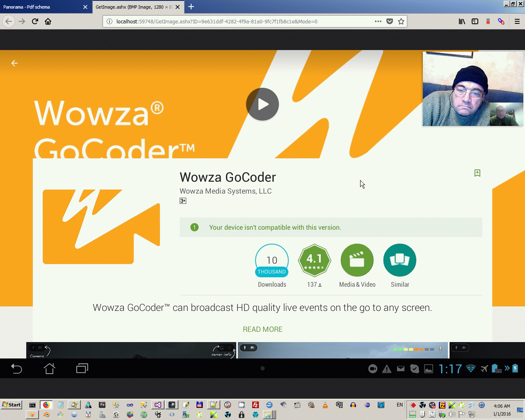Add Wowza GoCoder to wishlist
525x420 pixels.
pyautogui.click(x=477, y=173)
